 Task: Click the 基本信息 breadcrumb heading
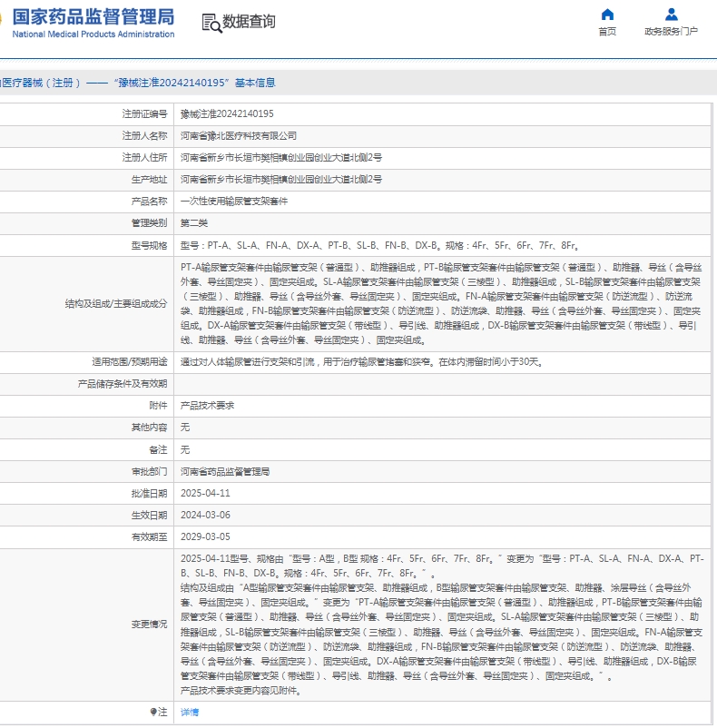255,83
